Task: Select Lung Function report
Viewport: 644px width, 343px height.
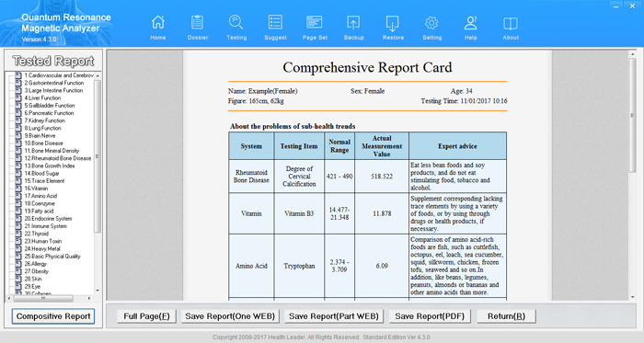Action: tap(42, 128)
